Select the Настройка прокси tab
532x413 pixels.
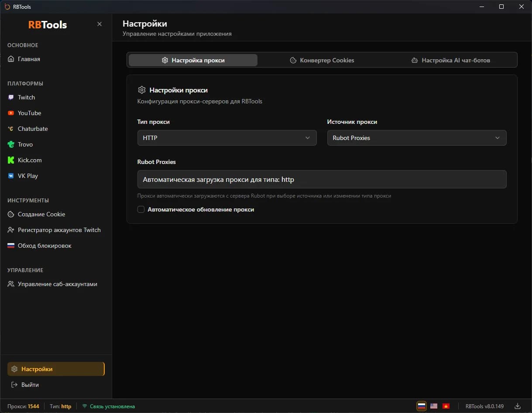click(193, 60)
